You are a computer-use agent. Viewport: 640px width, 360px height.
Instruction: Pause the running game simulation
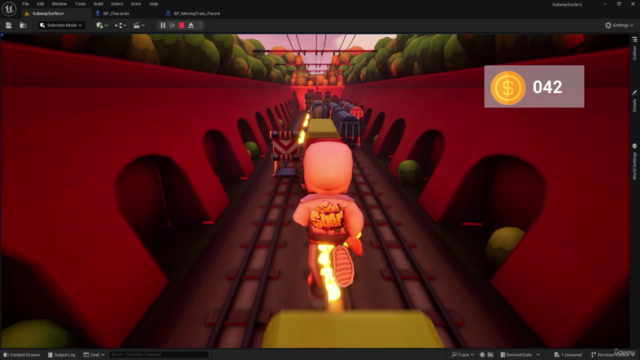162,25
